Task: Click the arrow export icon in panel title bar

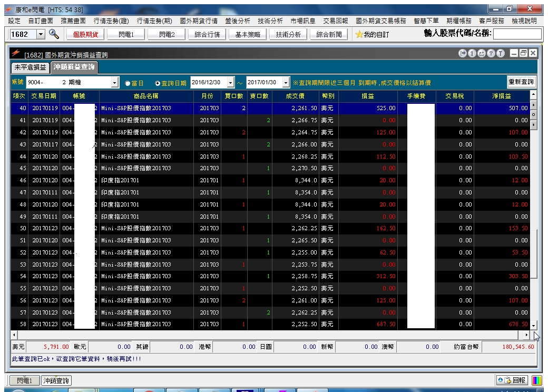Action: (x=463, y=53)
